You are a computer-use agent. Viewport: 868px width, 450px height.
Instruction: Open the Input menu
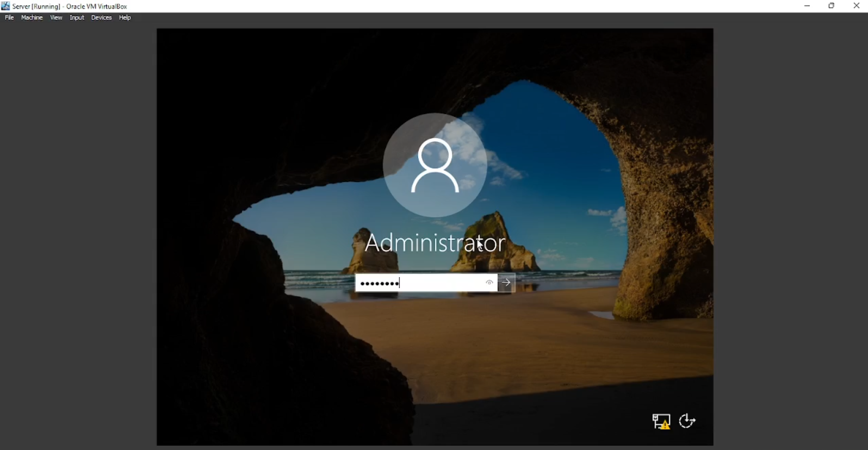[x=77, y=17]
